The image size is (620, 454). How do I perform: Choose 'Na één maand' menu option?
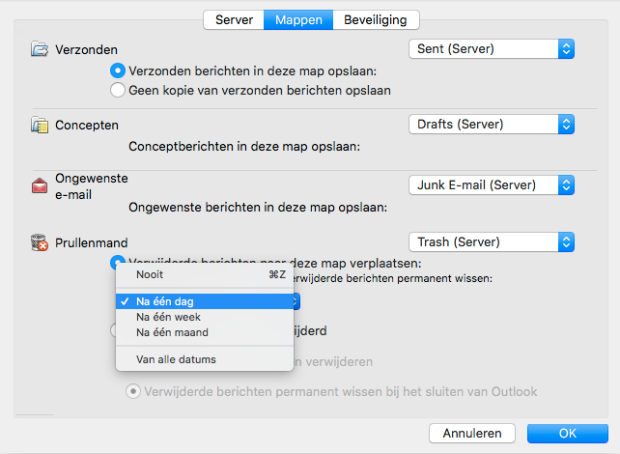(172, 332)
